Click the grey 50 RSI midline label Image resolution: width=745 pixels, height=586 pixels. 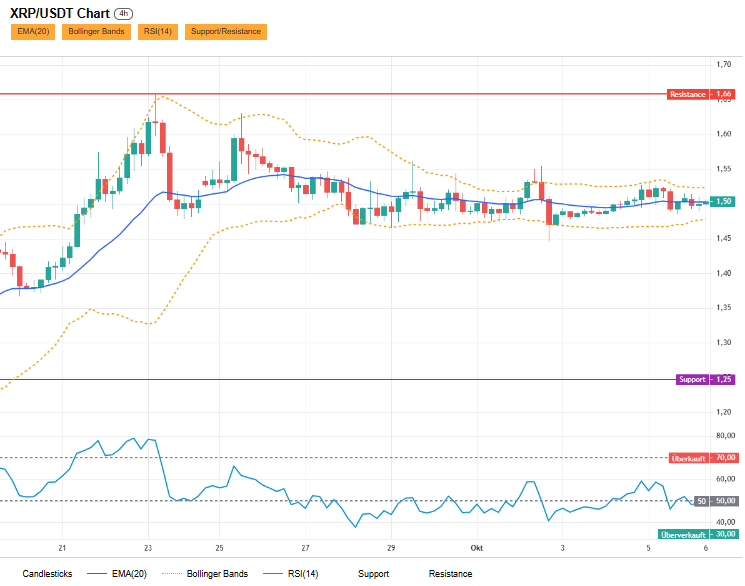click(716, 501)
